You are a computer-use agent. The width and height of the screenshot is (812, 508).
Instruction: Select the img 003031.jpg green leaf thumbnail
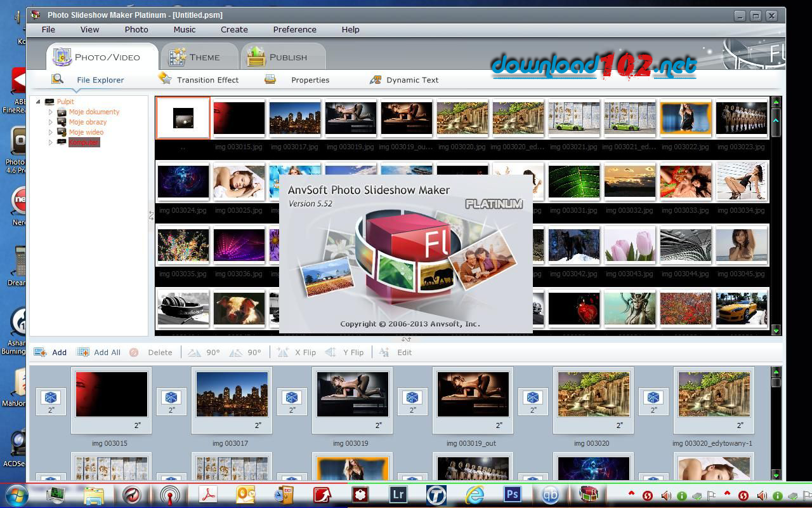[x=574, y=182]
